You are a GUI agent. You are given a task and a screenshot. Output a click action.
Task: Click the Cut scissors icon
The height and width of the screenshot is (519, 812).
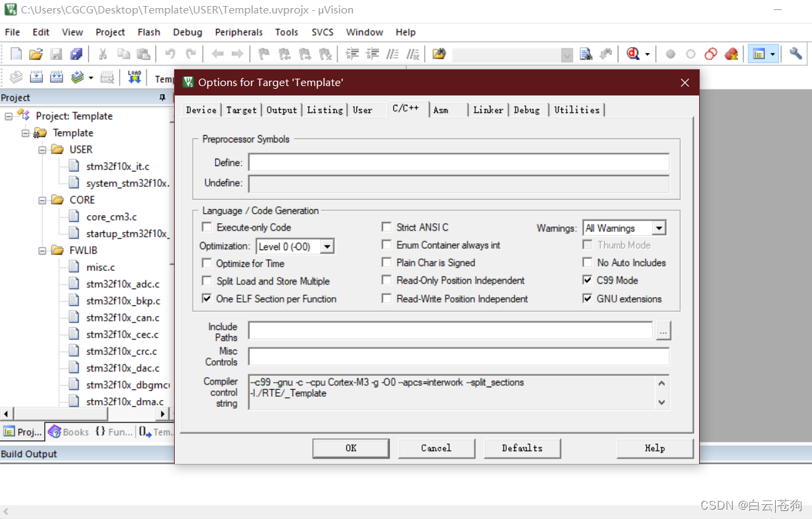pyautogui.click(x=103, y=54)
